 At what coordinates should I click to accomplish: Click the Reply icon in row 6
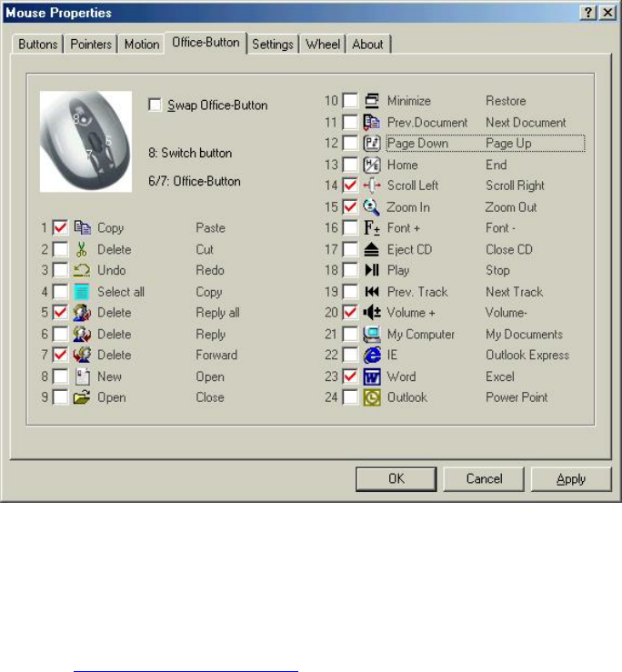tap(82, 334)
